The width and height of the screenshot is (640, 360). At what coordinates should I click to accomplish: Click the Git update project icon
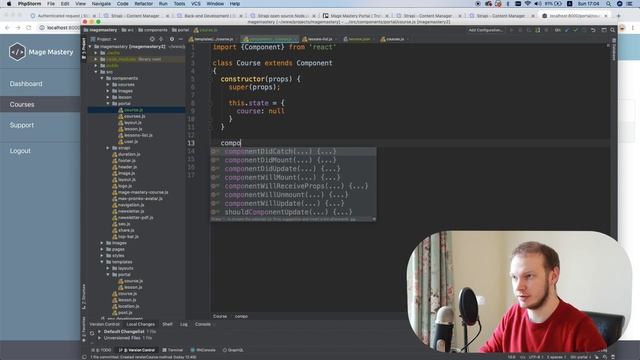pos(567,30)
